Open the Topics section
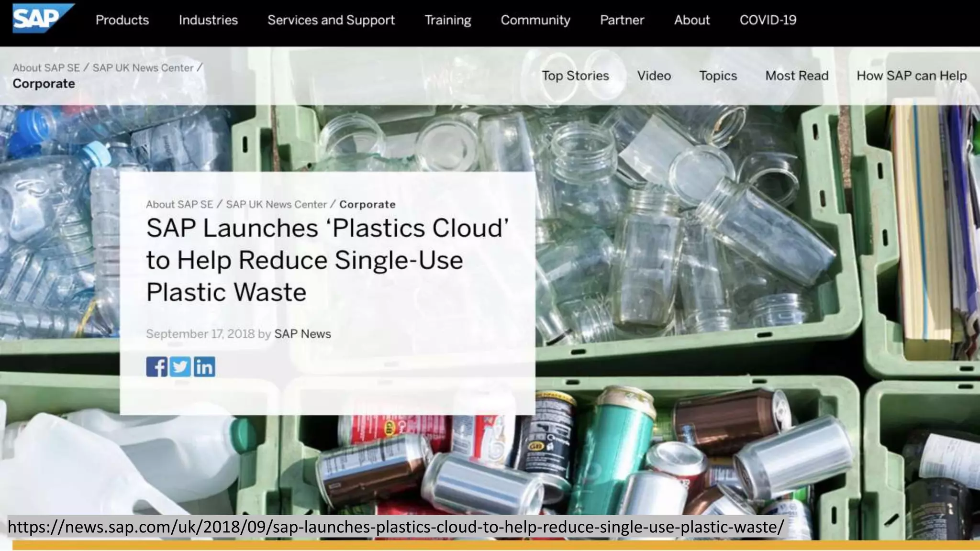This screenshot has height=551, width=980. tap(718, 76)
